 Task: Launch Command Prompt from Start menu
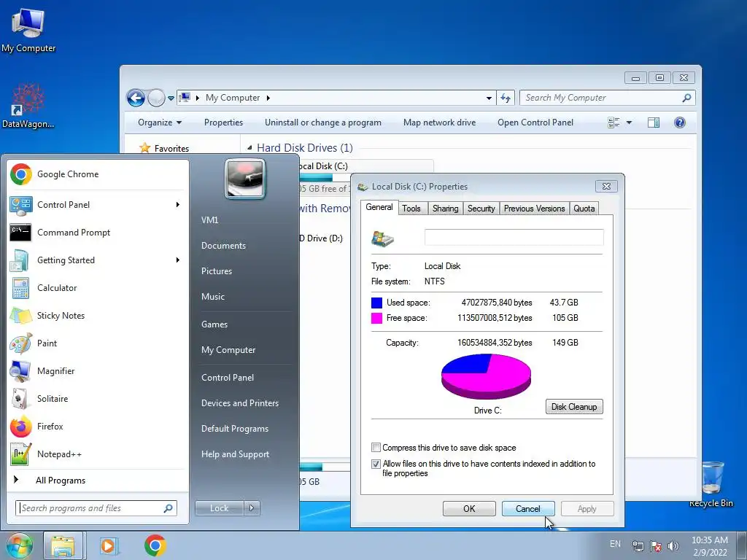pyautogui.click(x=98, y=233)
